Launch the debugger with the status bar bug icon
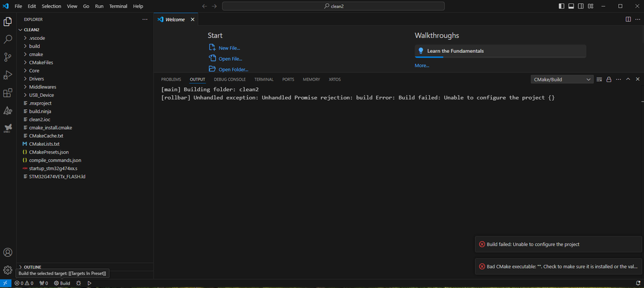644x288 pixels. click(x=79, y=283)
